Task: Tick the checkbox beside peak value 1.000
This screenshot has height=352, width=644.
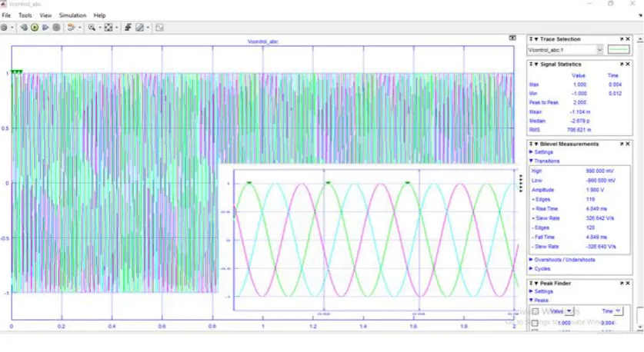Action: [536, 323]
